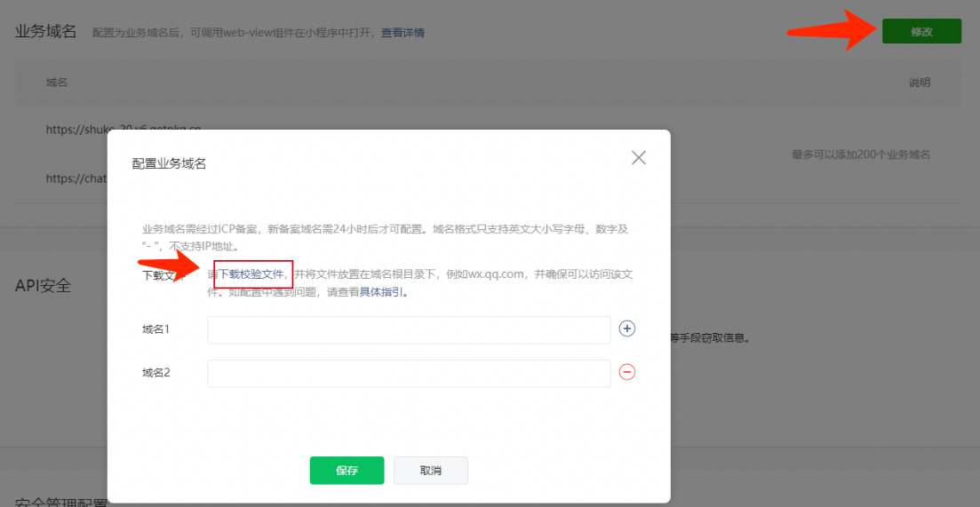The height and width of the screenshot is (507, 980).
Task: Click the 说明 column header
Action: coord(919,83)
